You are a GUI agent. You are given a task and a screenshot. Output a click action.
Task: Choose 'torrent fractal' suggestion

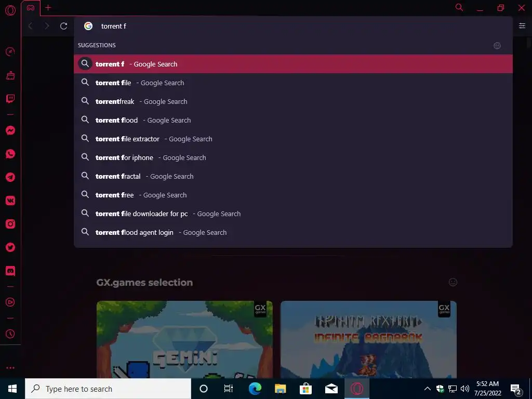pos(293,176)
